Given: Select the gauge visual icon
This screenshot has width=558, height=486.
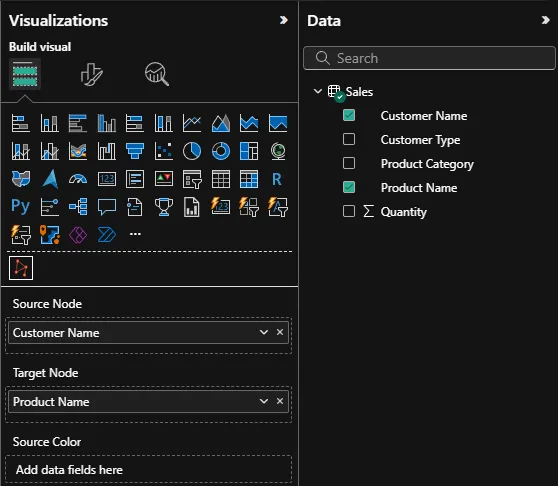Looking at the screenshot, I should [78, 179].
